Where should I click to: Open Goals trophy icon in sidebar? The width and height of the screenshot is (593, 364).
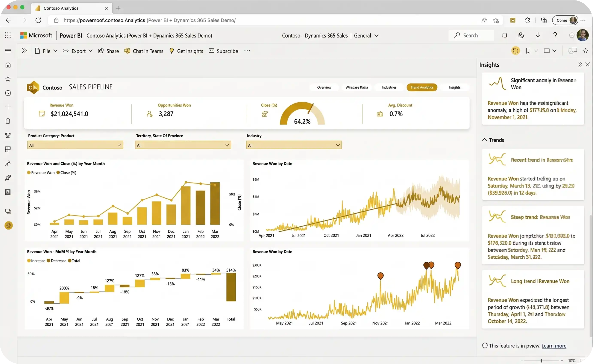pos(8,135)
